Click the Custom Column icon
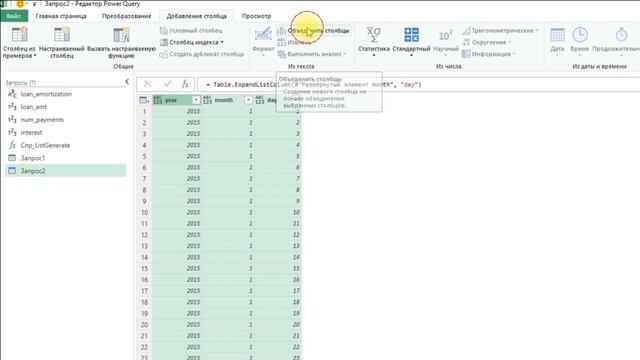 62,35
